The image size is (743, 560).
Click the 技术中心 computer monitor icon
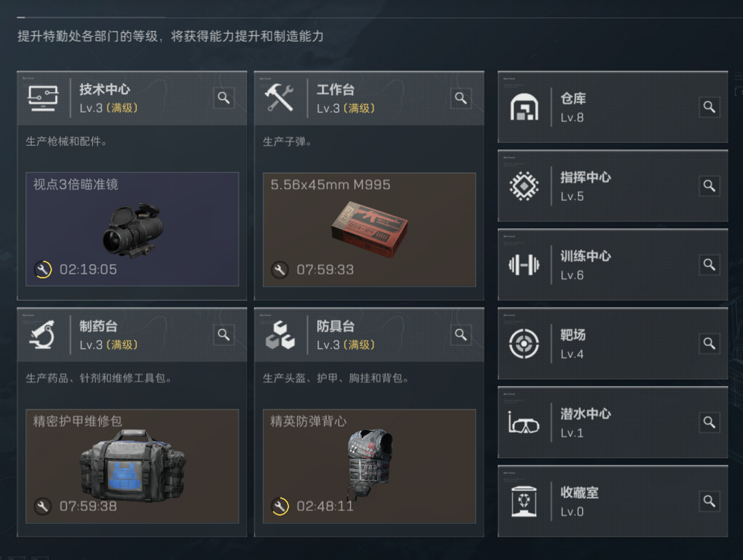pos(43,98)
